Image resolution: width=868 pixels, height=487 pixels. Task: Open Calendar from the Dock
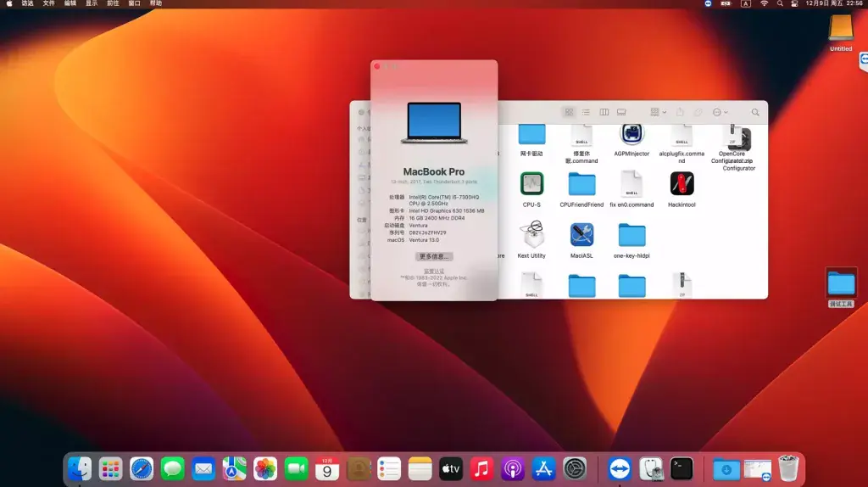[327, 468]
